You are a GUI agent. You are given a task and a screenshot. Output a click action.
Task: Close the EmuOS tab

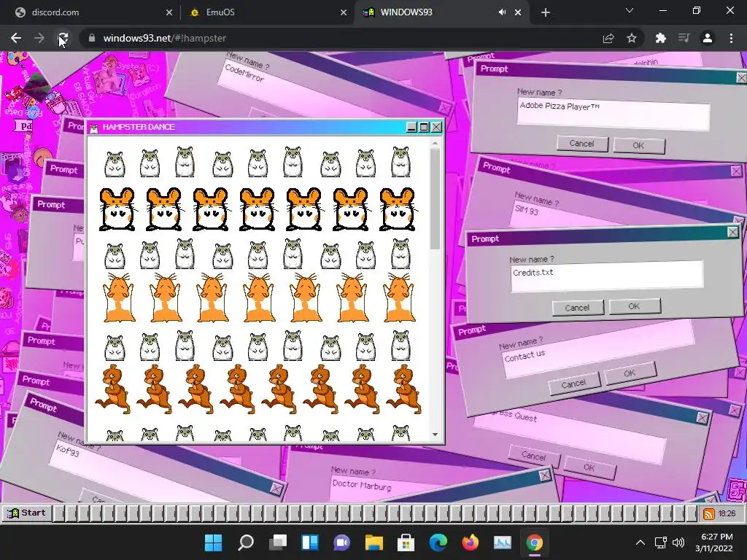[344, 12]
